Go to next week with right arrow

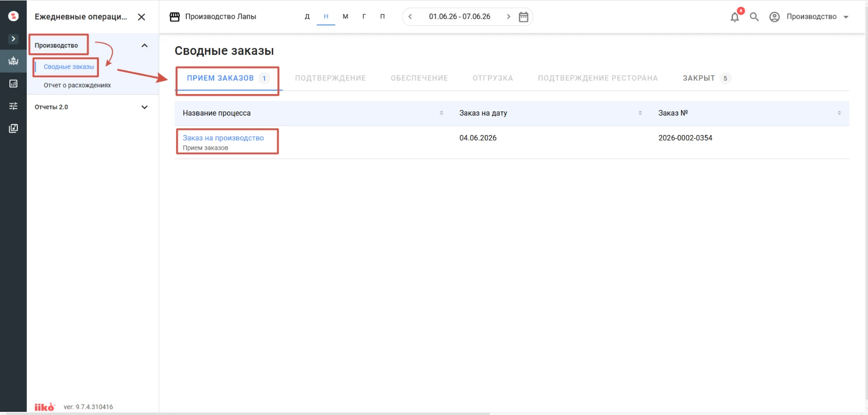tap(508, 17)
